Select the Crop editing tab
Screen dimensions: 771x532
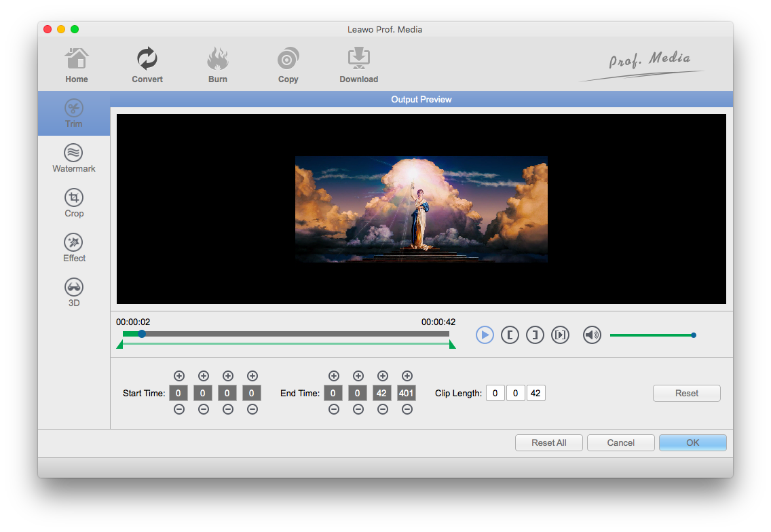point(74,203)
